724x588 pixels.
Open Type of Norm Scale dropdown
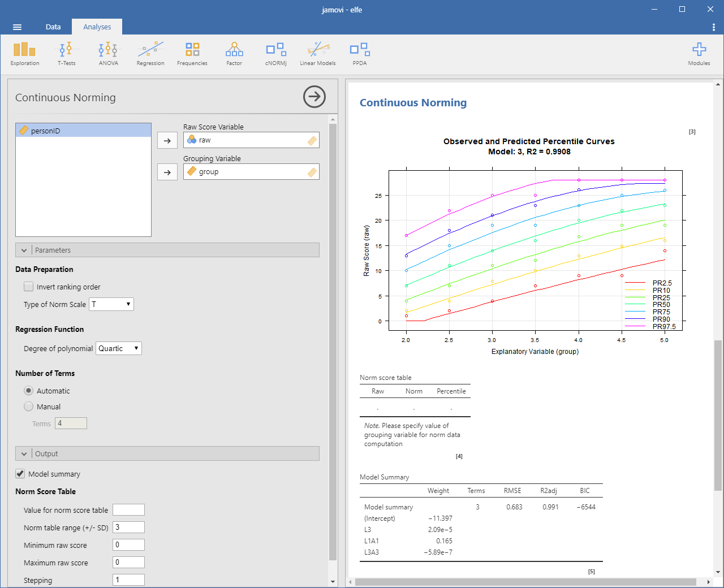(x=111, y=304)
